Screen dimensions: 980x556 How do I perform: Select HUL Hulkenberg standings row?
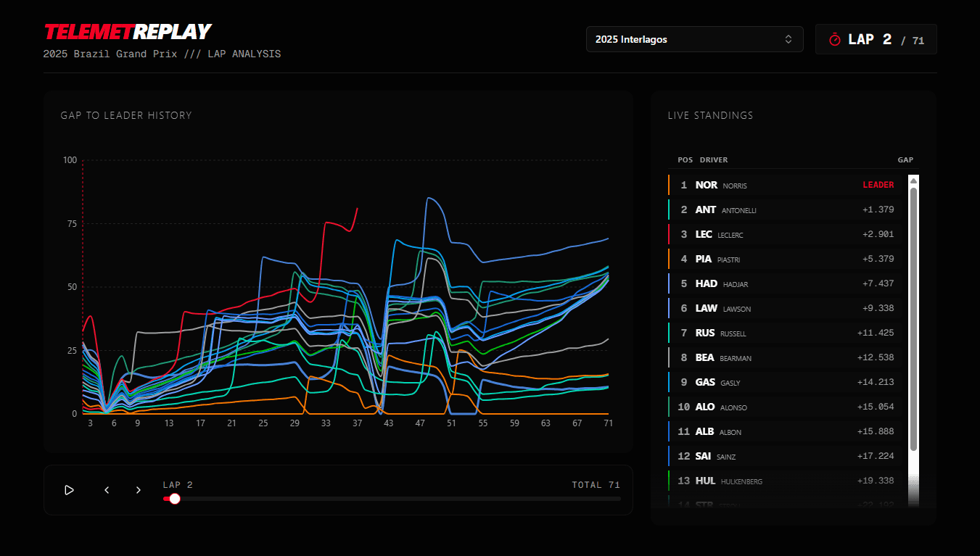[x=785, y=481]
